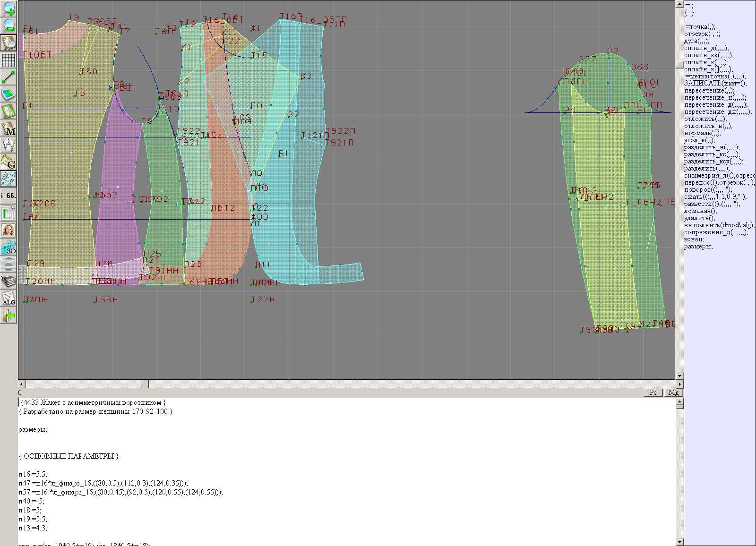
Task: Click the zoom in magnifier icon
Action: click(x=9, y=9)
